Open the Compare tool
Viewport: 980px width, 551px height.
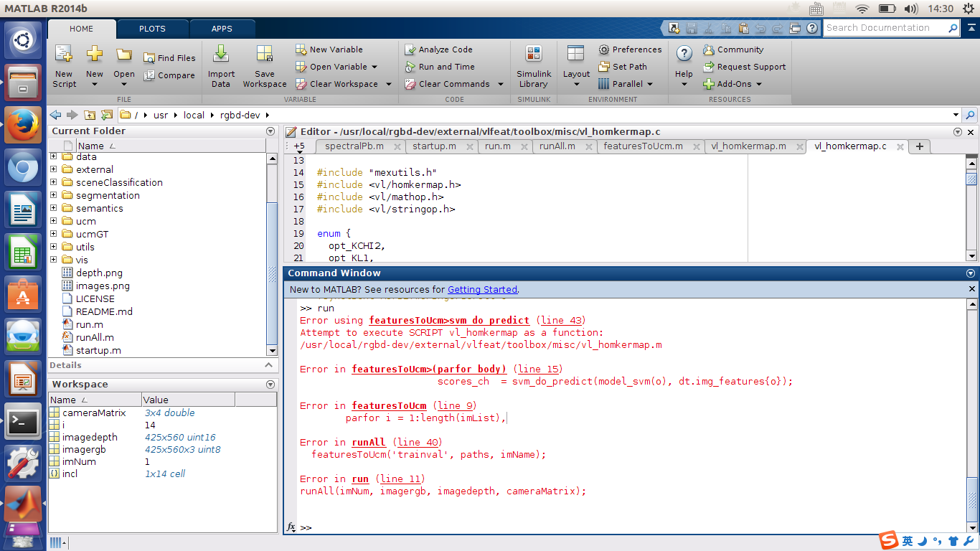[169, 75]
